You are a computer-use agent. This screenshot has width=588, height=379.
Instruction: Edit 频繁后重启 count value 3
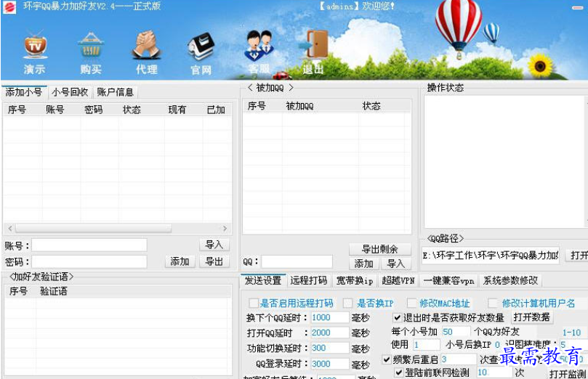459,359
